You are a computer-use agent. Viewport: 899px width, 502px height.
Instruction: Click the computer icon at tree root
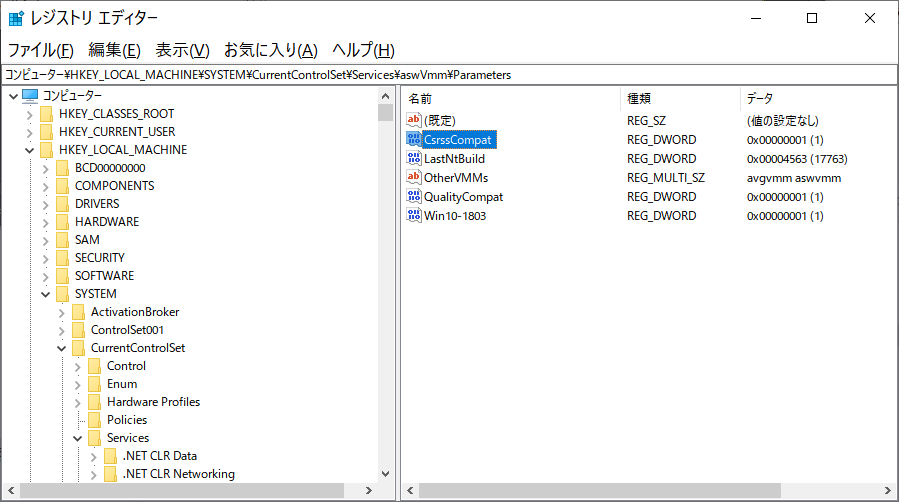click(30, 96)
